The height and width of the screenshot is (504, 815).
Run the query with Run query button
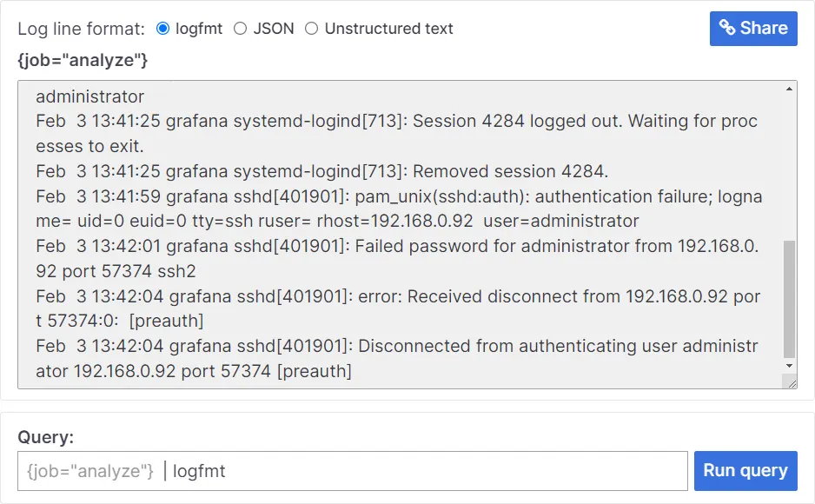745,471
